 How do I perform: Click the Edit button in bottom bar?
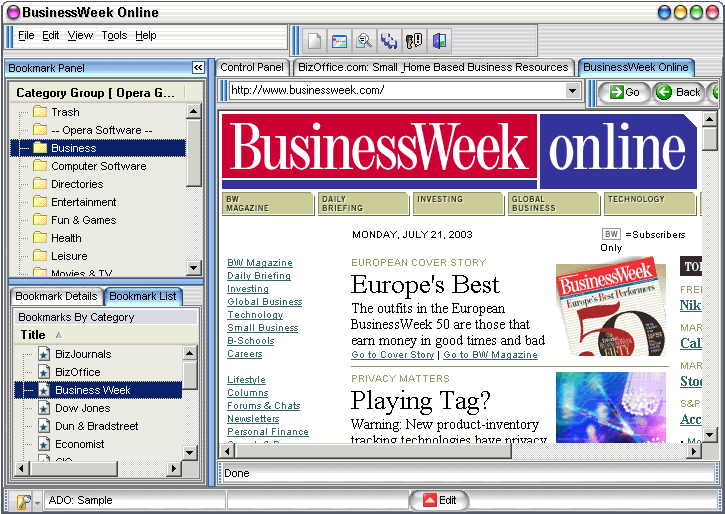440,500
